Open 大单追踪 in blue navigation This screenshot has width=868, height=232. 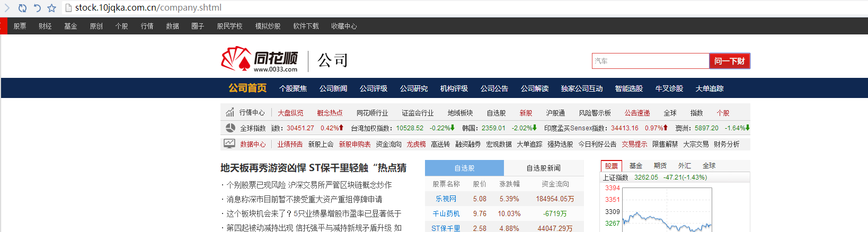click(710, 88)
